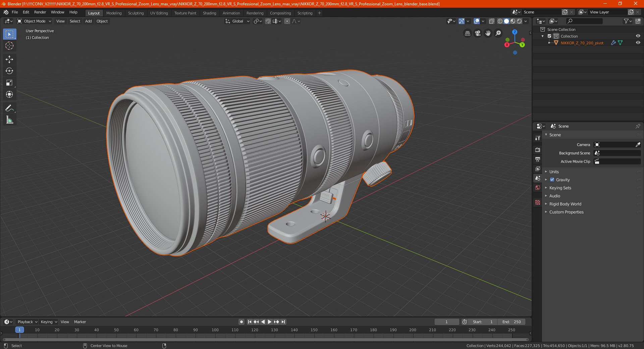Enable the Gravity checkbox

pyautogui.click(x=552, y=180)
